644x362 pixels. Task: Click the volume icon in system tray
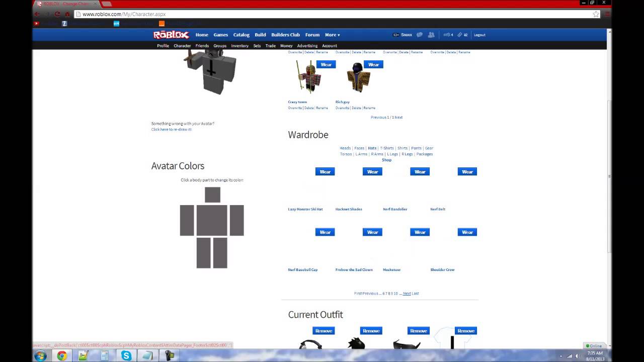(577, 356)
